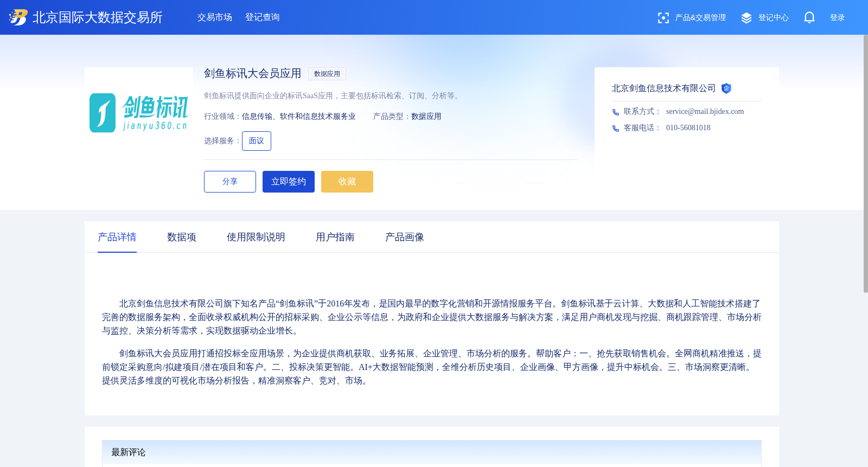The image size is (868, 467).
Task: Click the phone icon beside 客服电话
Action: coord(616,129)
